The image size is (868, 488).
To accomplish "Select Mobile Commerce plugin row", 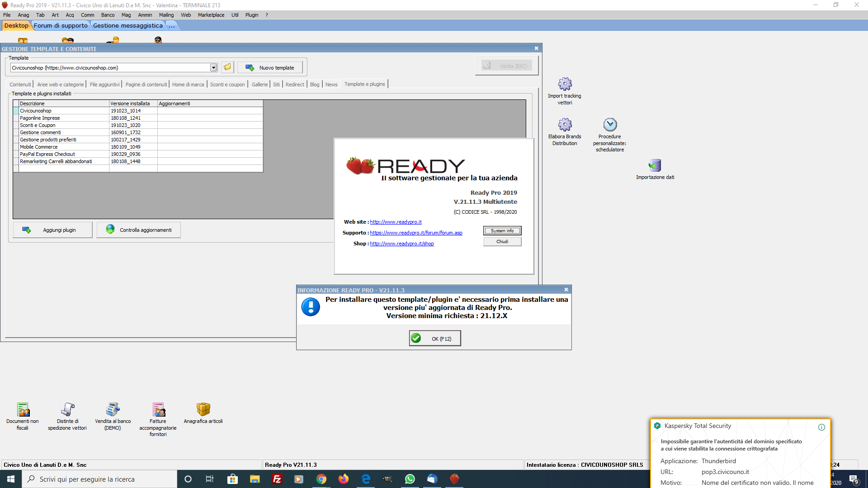I will coord(138,147).
